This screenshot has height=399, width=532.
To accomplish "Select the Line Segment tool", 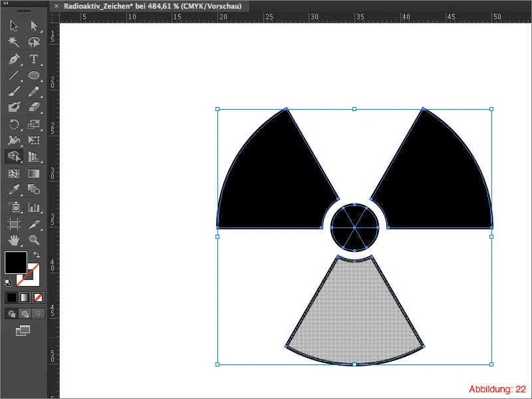I will [x=14, y=75].
